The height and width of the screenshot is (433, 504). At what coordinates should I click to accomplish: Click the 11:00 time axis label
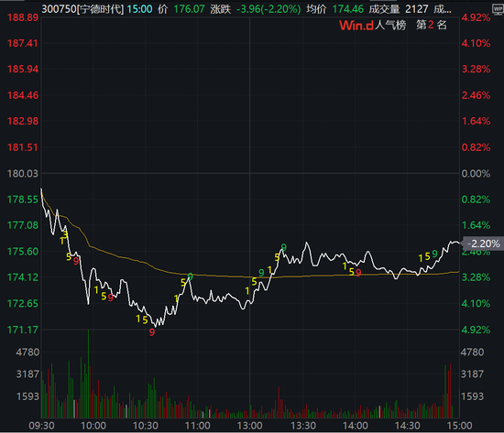[197, 426]
